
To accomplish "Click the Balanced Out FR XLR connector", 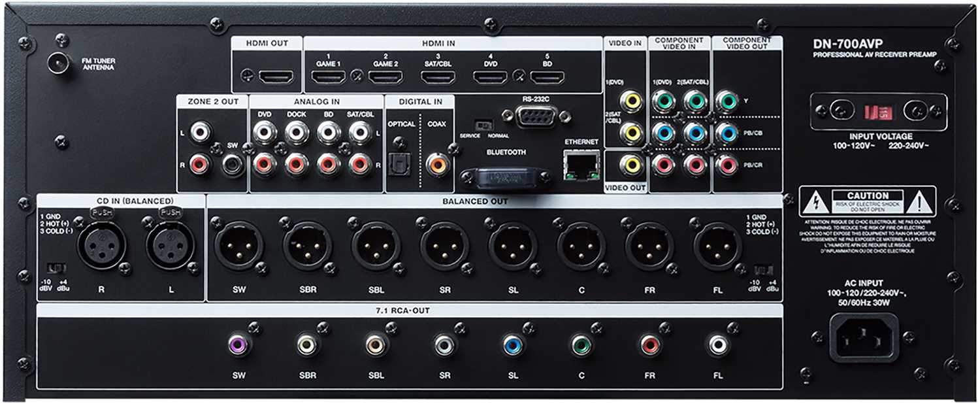I will pyautogui.click(x=650, y=246).
